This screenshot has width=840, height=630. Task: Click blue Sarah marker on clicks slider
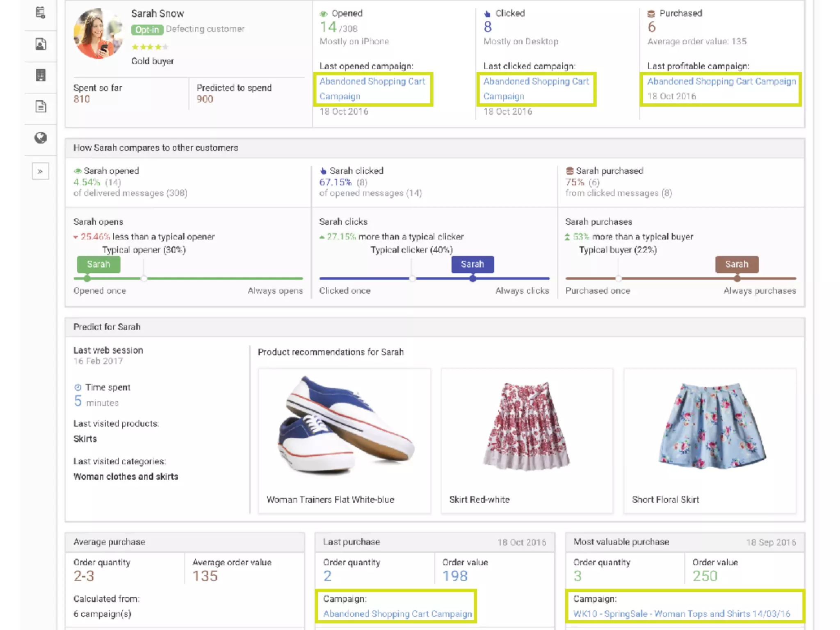(472, 265)
